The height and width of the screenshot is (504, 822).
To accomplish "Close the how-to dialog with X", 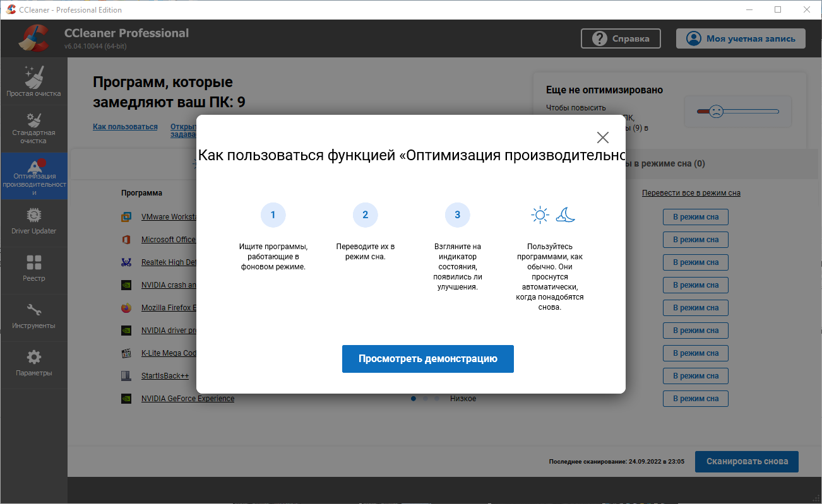I will [602, 138].
